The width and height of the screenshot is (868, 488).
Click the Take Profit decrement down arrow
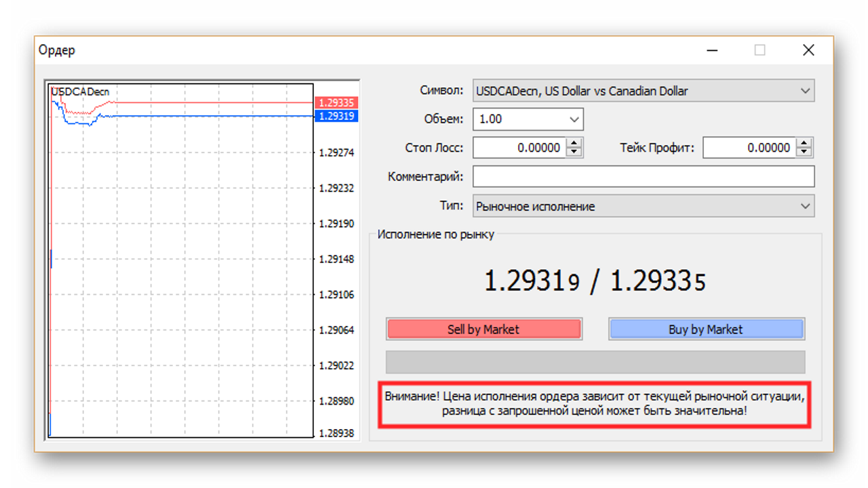804,152
